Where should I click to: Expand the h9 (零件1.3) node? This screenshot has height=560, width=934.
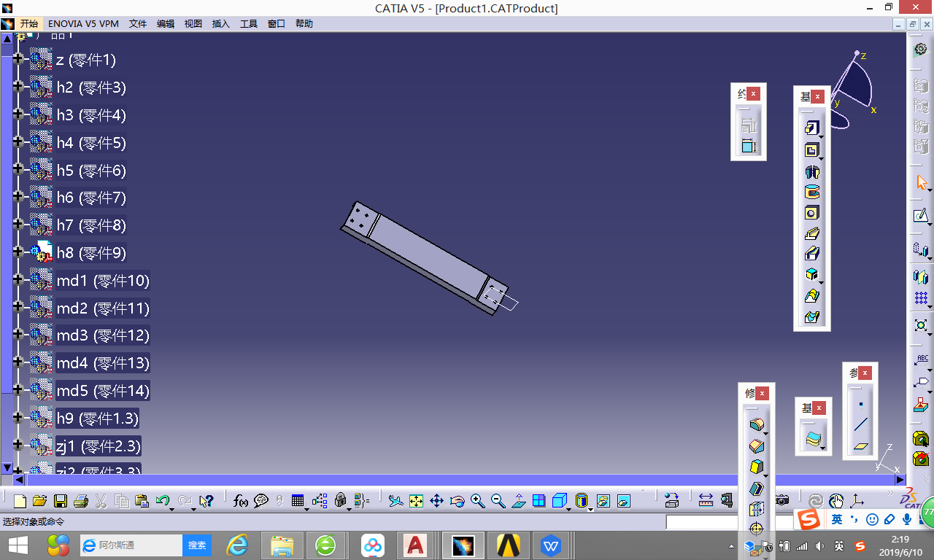coord(18,417)
